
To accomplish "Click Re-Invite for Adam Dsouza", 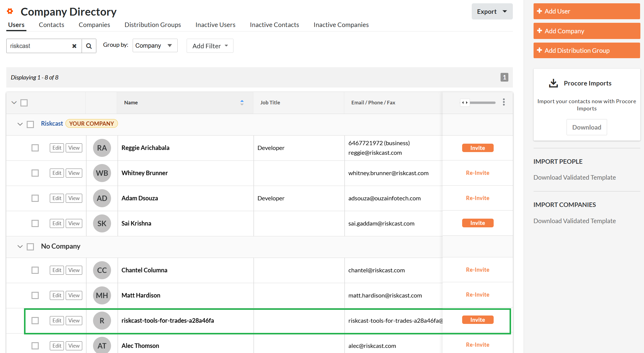I will click(x=477, y=198).
